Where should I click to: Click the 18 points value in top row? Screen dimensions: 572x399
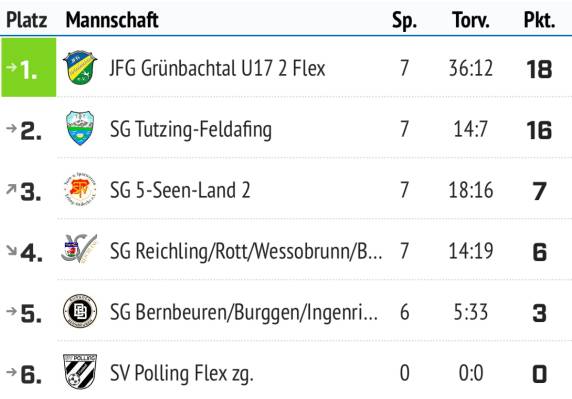click(540, 69)
